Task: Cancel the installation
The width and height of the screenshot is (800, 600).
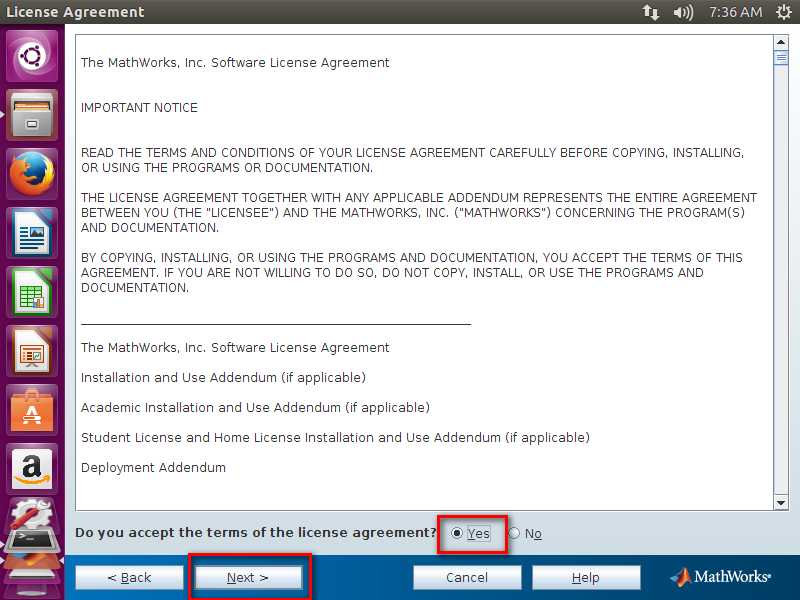Action: [467, 578]
